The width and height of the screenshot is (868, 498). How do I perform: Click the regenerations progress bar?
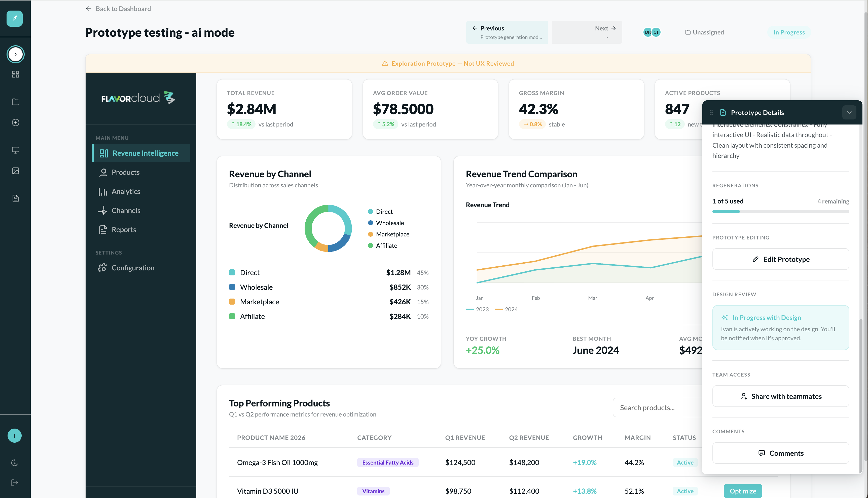[x=781, y=212]
